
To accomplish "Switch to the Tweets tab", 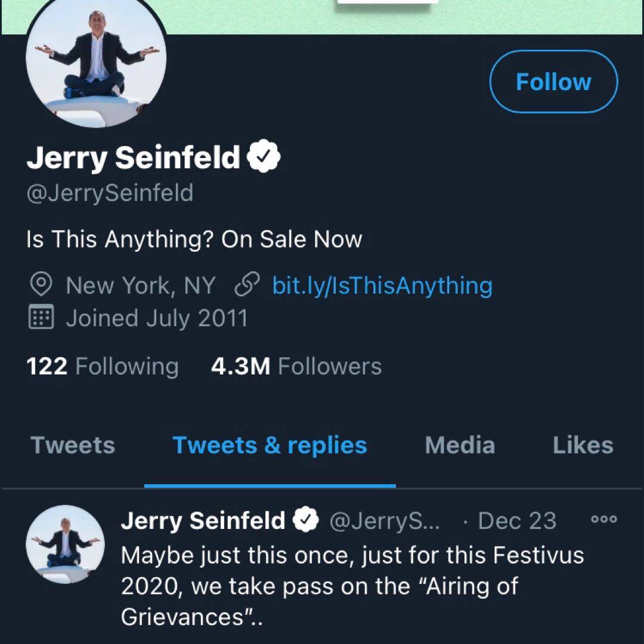I will point(73,445).
